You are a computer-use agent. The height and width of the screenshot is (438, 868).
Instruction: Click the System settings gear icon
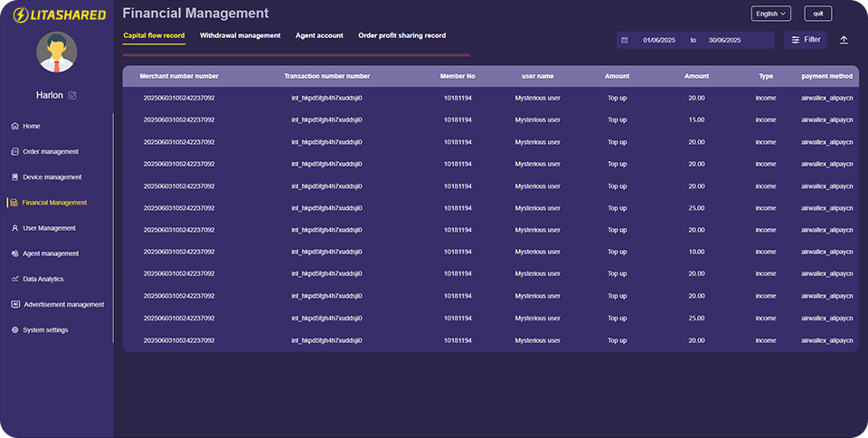coord(15,330)
